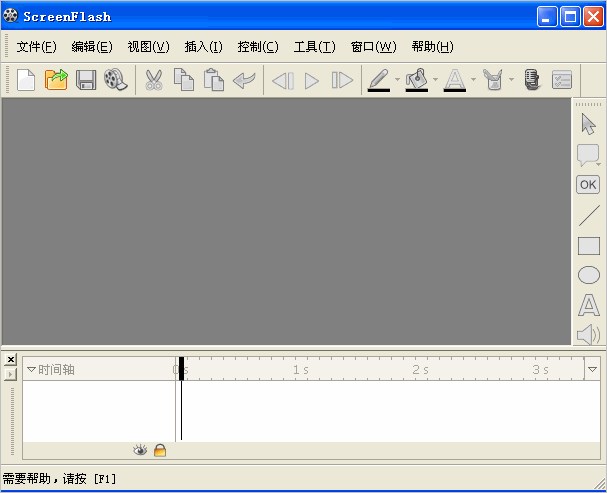Click the 2 s mark on the timeline ruler
The width and height of the screenshot is (607, 493).
point(420,370)
